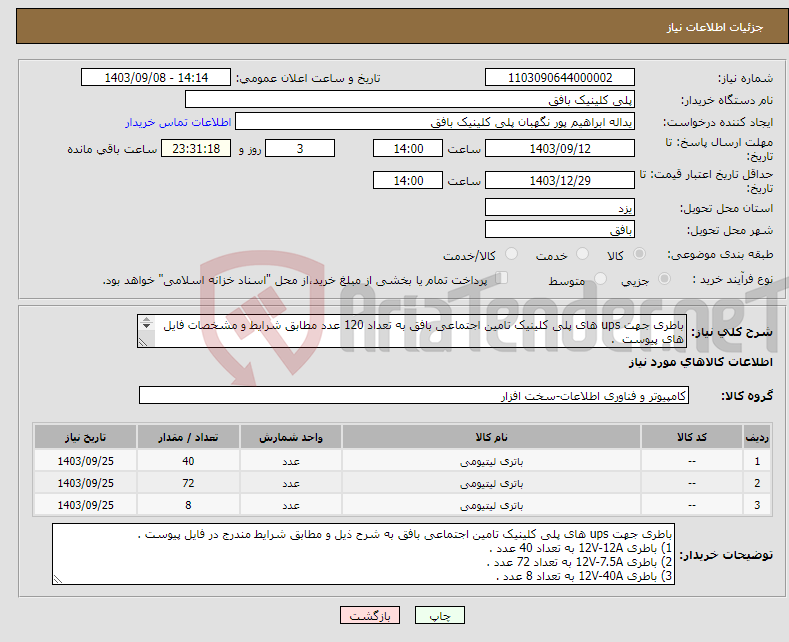
Task: Toggle the اسناد خزانه اسلامی payment checkbox
Action: point(502,278)
